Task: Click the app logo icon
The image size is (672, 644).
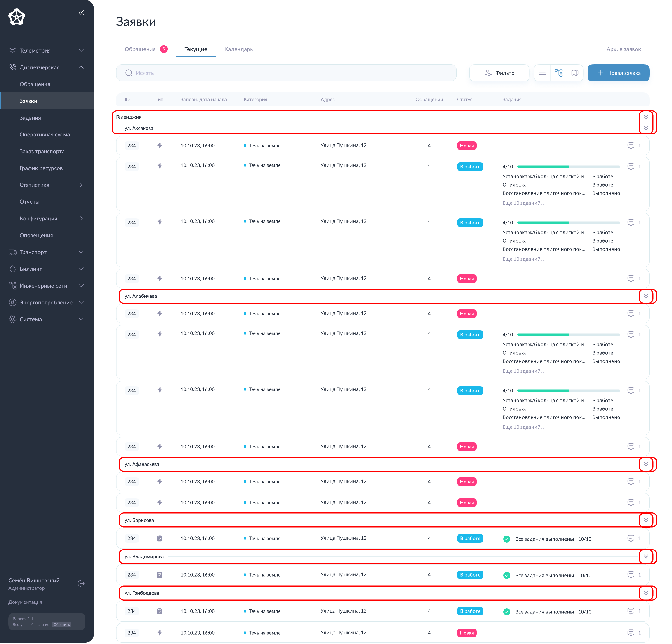Action: (17, 17)
